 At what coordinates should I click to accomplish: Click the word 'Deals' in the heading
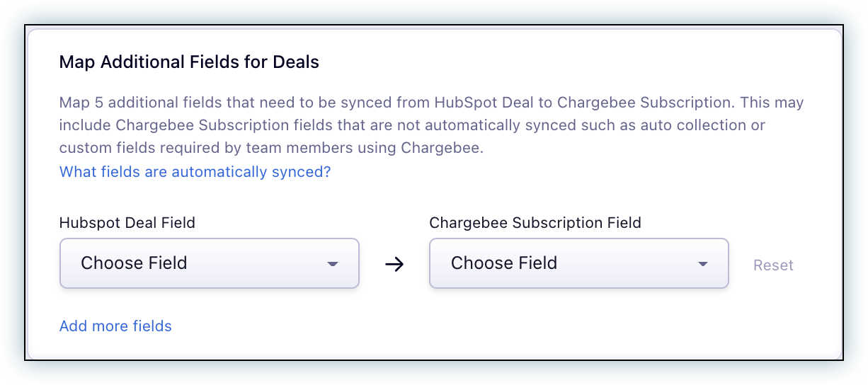[x=298, y=62]
